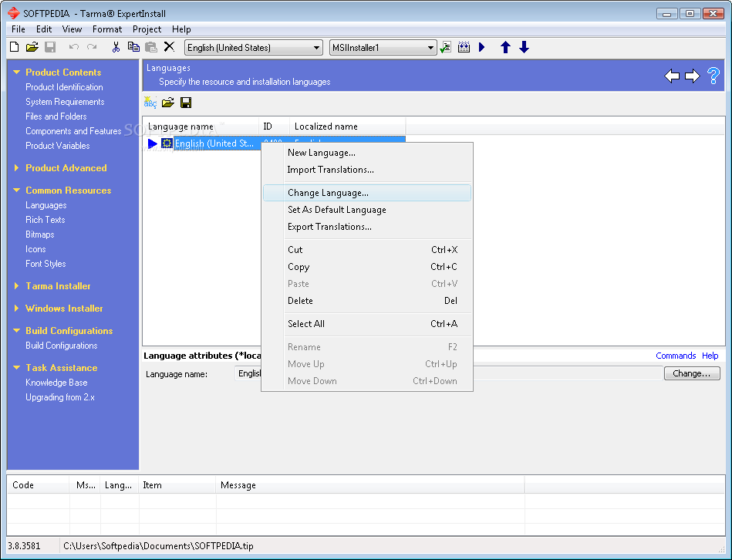Open Components and Features page
The width and height of the screenshot is (732, 560).
coord(73,130)
